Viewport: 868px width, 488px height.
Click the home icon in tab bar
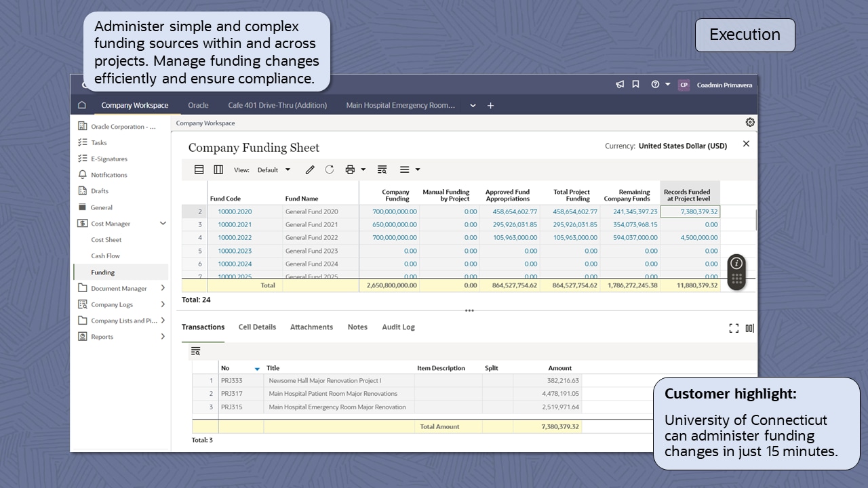click(x=82, y=105)
